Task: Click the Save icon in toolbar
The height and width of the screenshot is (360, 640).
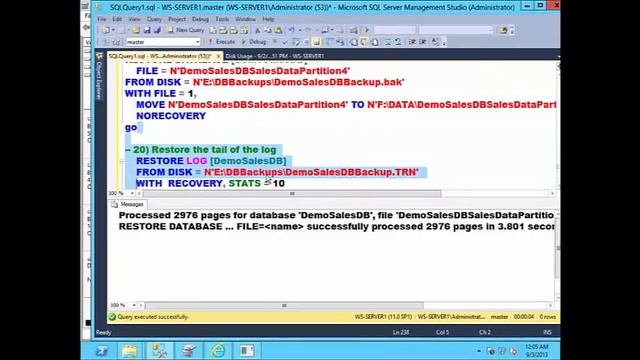Action: [147, 30]
